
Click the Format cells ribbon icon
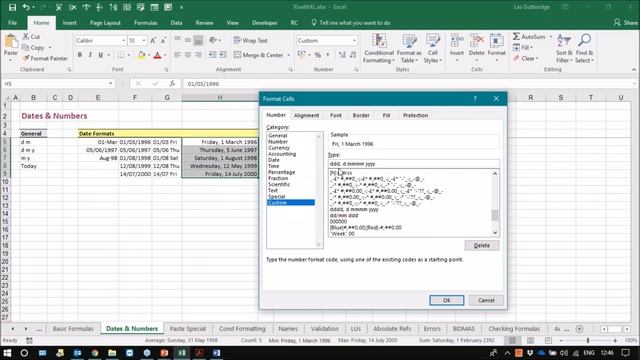[496, 41]
